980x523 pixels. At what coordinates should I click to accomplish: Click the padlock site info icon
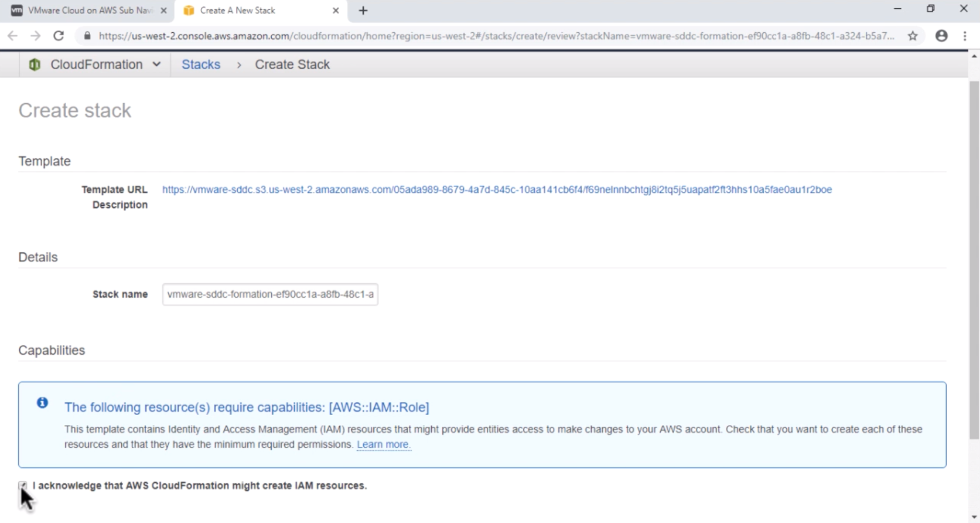(x=87, y=36)
